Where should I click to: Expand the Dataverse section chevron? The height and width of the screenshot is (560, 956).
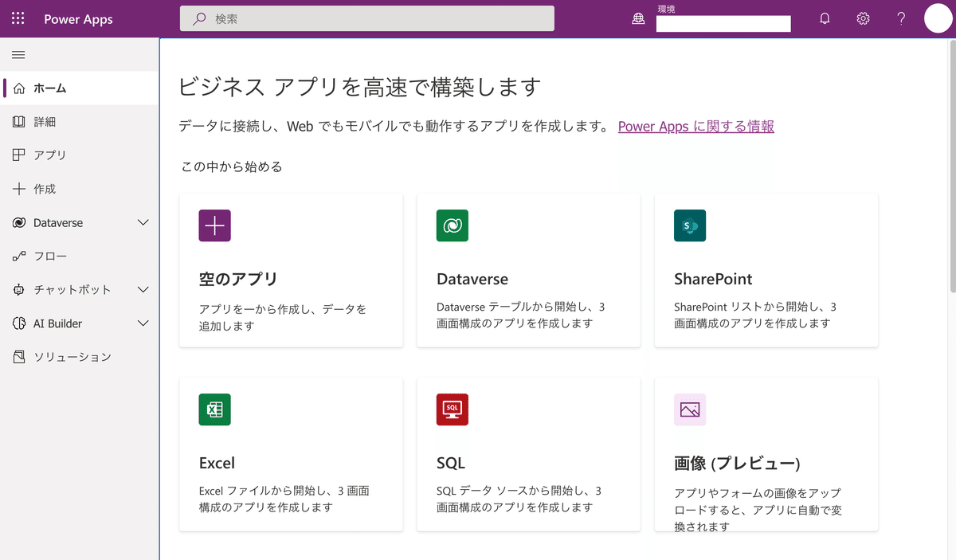(x=143, y=223)
